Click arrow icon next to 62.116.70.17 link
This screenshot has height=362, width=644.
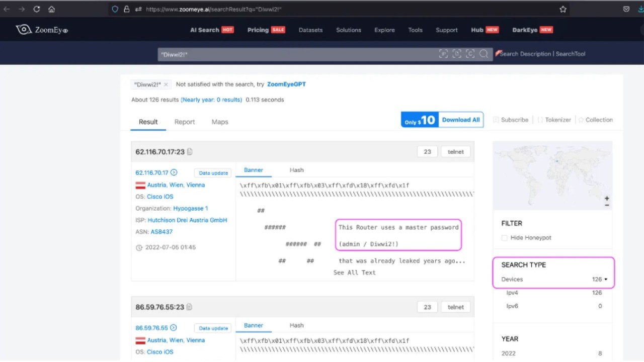tap(174, 172)
